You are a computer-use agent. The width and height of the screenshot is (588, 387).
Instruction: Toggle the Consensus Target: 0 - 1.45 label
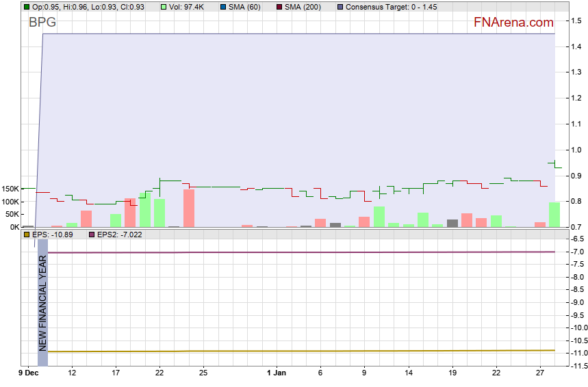point(391,6)
